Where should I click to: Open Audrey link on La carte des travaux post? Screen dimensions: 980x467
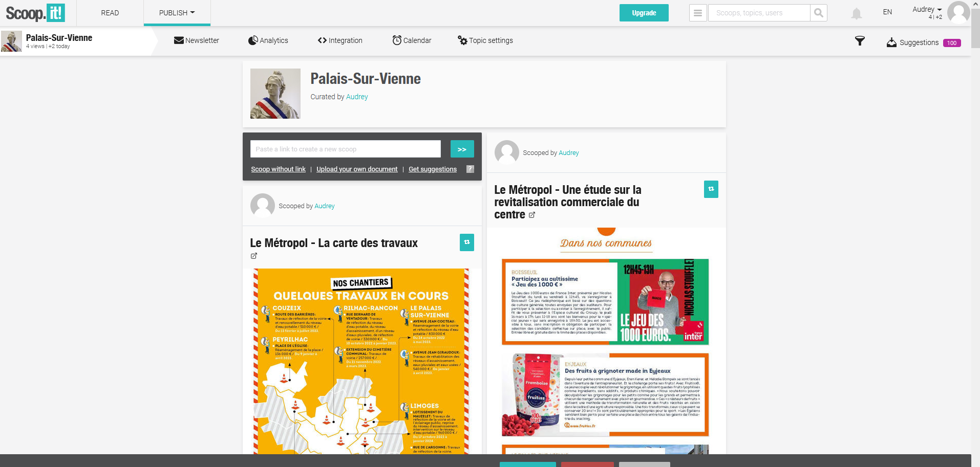(x=325, y=206)
